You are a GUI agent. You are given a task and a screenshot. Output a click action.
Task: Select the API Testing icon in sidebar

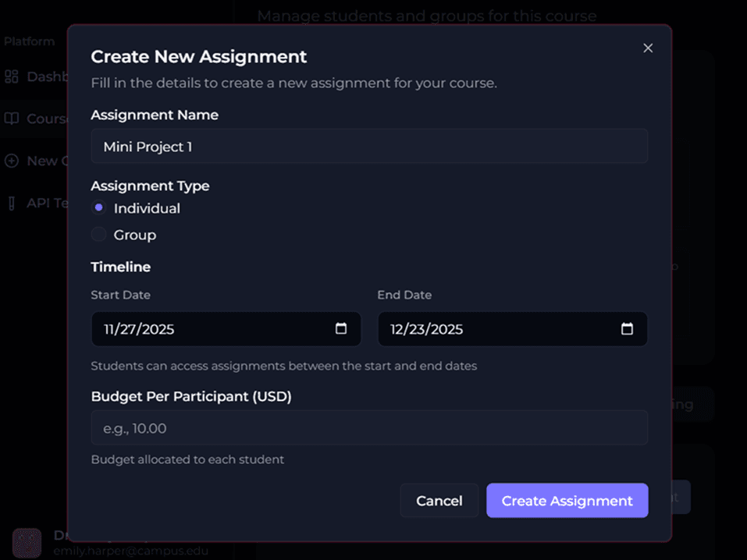(11, 203)
